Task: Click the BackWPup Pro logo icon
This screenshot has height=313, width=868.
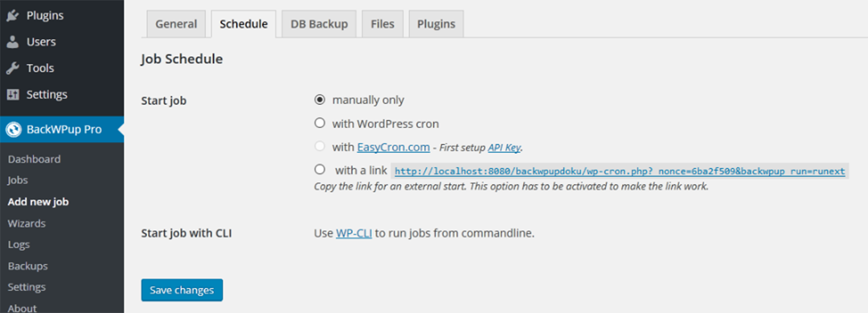Action: [13, 129]
